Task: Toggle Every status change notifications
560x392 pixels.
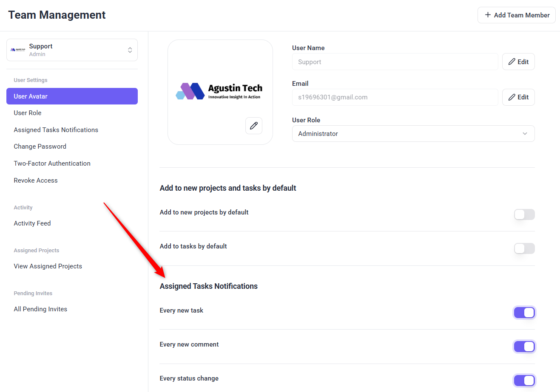Action: point(524,381)
